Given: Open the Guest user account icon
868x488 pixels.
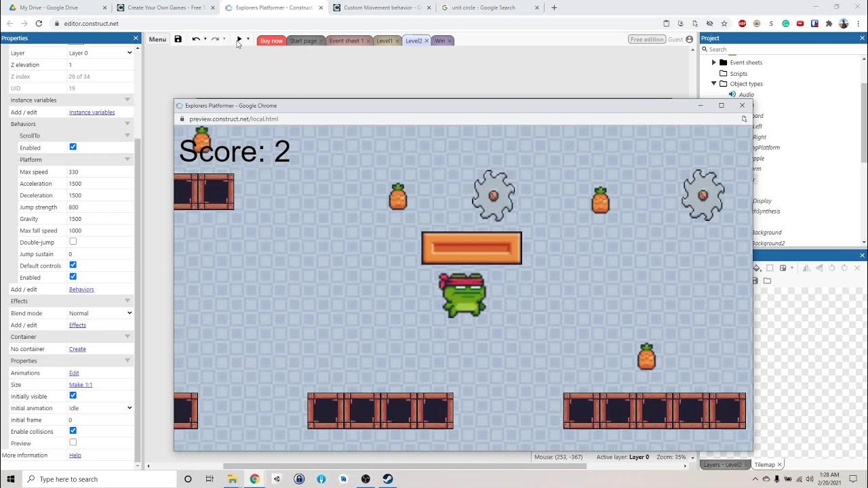Looking at the screenshot, I should tap(690, 39).
